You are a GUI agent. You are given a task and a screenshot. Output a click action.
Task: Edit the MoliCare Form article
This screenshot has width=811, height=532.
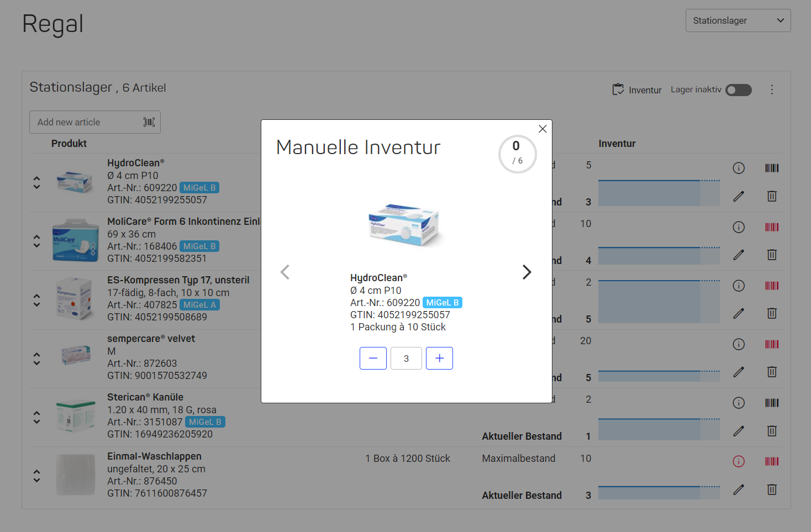click(739, 255)
